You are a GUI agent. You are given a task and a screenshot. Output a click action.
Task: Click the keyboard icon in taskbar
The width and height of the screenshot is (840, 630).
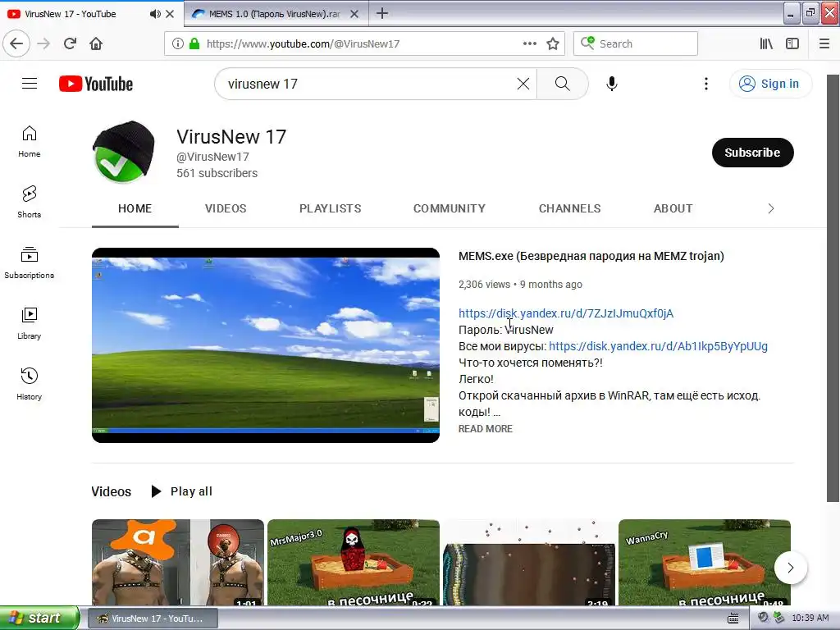click(x=733, y=619)
